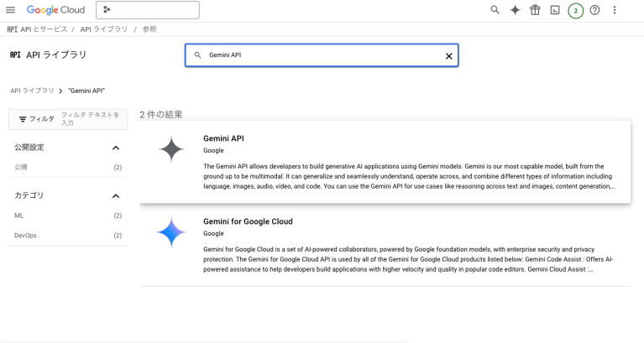Click the filter text input field
This screenshot has height=343, width=644.
click(x=92, y=118)
